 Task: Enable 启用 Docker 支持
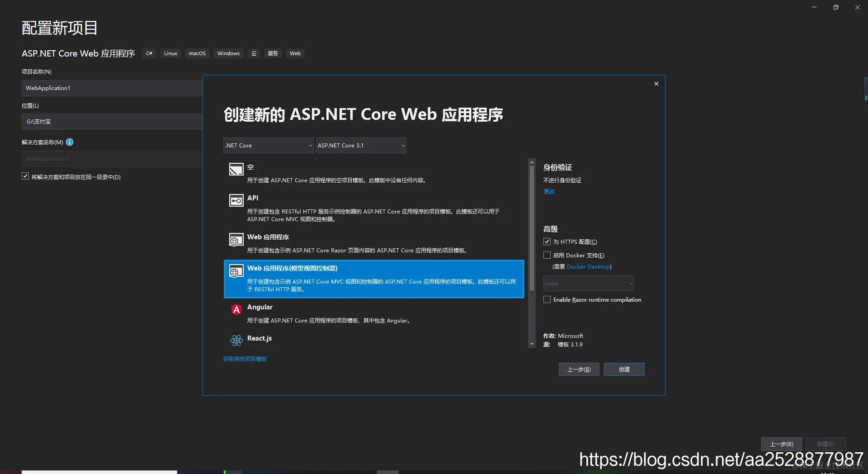tap(547, 255)
